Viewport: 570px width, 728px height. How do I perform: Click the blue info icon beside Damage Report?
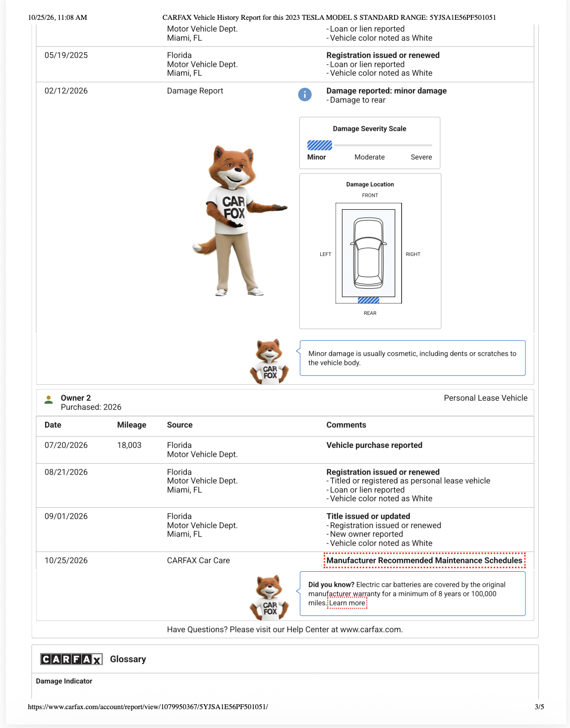pos(305,94)
